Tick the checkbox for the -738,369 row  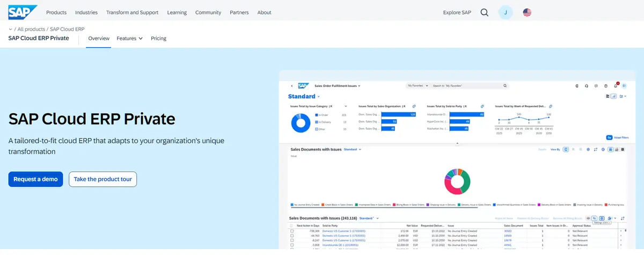coord(292,231)
